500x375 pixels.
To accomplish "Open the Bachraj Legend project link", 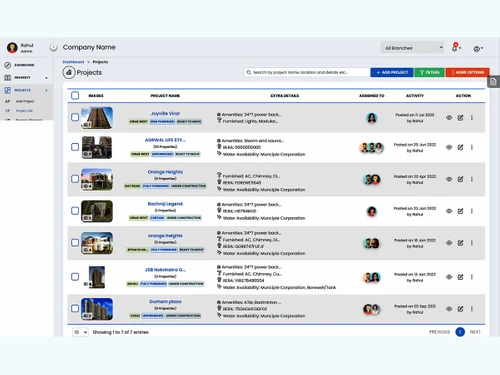I will (x=165, y=204).
